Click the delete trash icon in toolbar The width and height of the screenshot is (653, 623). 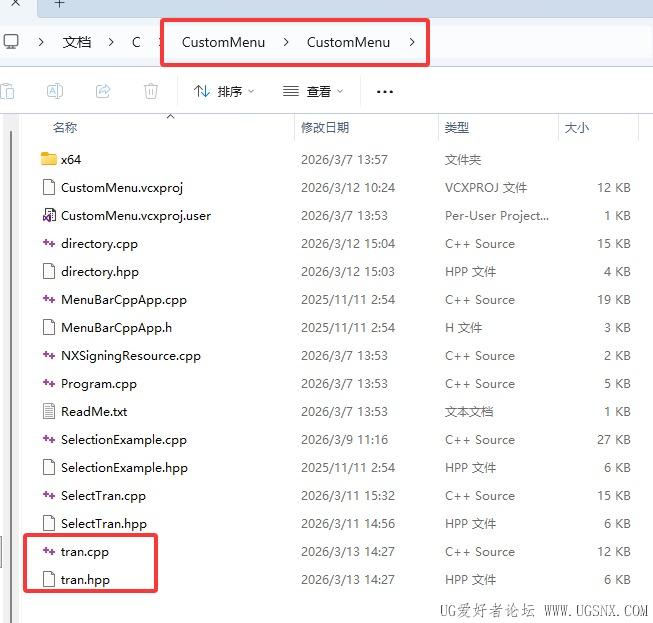point(151,91)
